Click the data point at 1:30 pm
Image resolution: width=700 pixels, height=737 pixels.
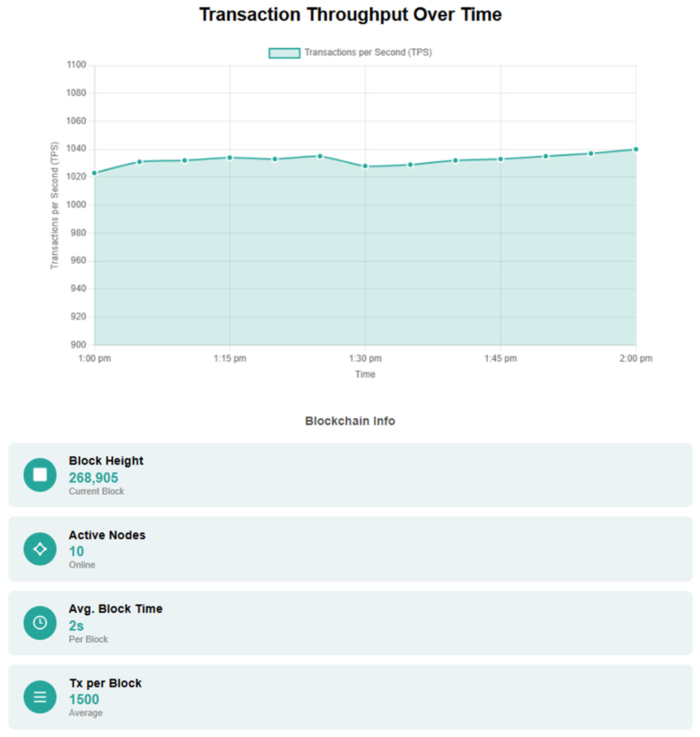pos(365,166)
